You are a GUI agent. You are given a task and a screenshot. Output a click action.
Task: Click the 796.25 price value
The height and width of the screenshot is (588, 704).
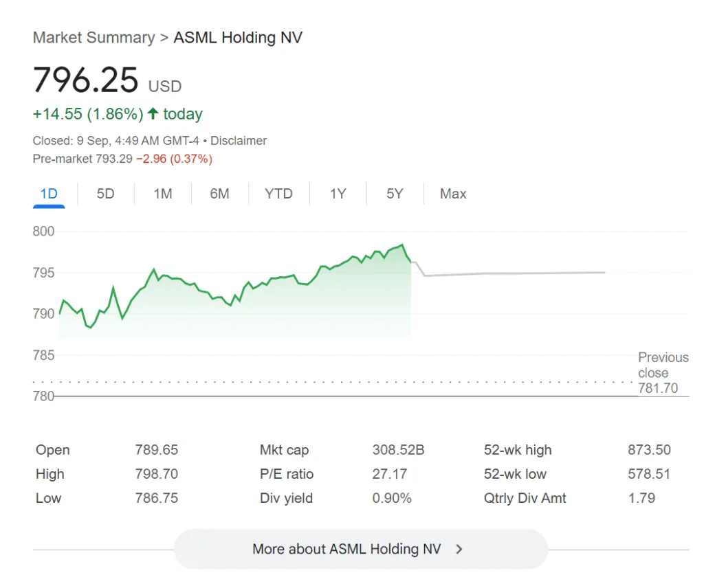click(x=85, y=80)
